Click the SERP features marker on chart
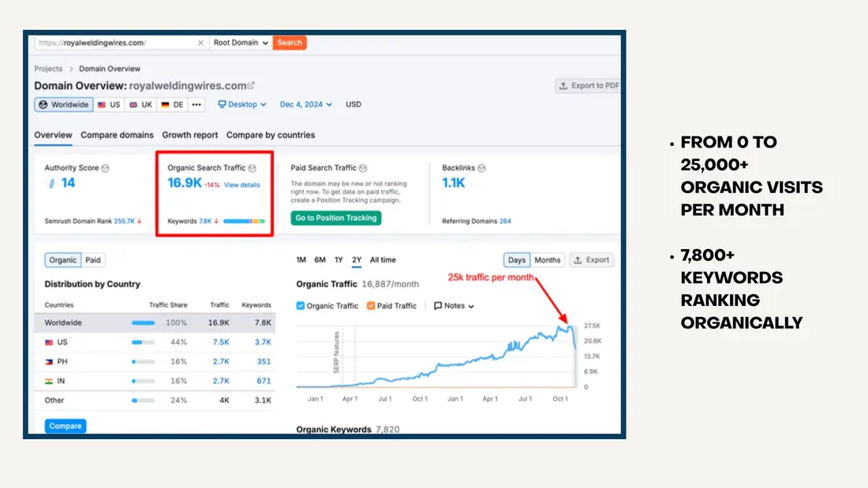The image size is (868, 488). point(336,352)
